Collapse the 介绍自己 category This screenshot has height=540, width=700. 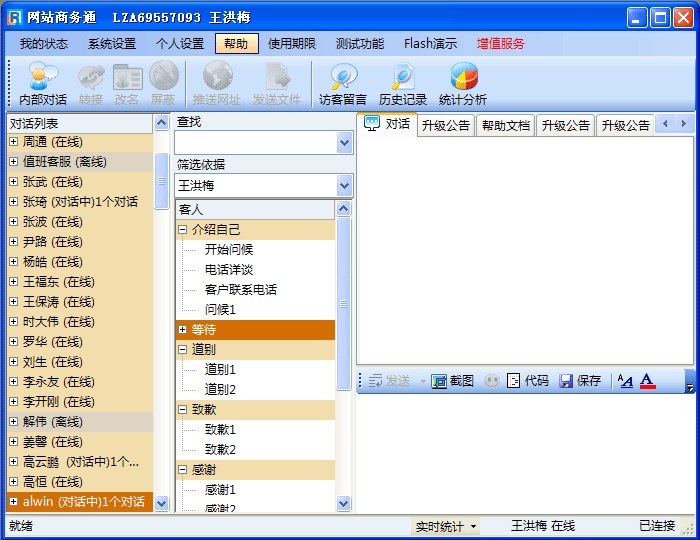pos(183,230)
